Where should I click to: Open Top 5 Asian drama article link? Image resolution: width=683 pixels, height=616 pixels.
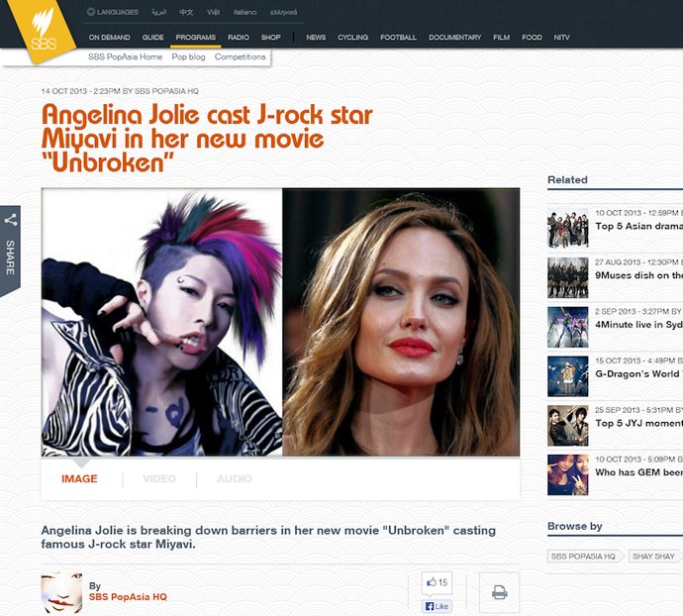pyautogui.click(x=638, y=226)
